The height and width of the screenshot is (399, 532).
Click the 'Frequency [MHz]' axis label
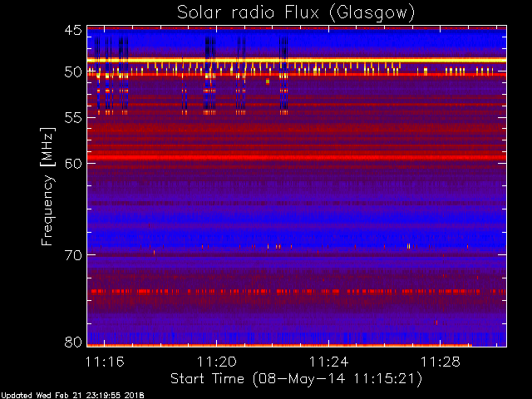click(47, 186)
